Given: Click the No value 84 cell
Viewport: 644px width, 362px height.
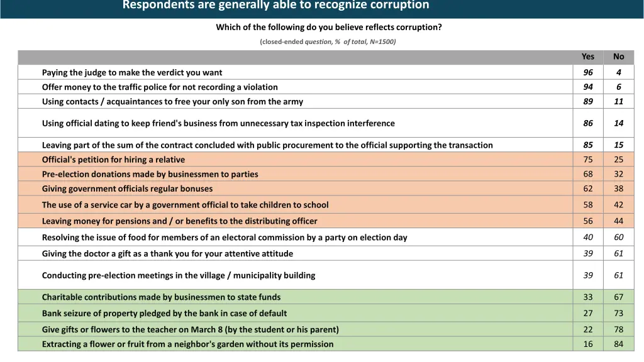Looking at the screenshot, I should (618, 344).
